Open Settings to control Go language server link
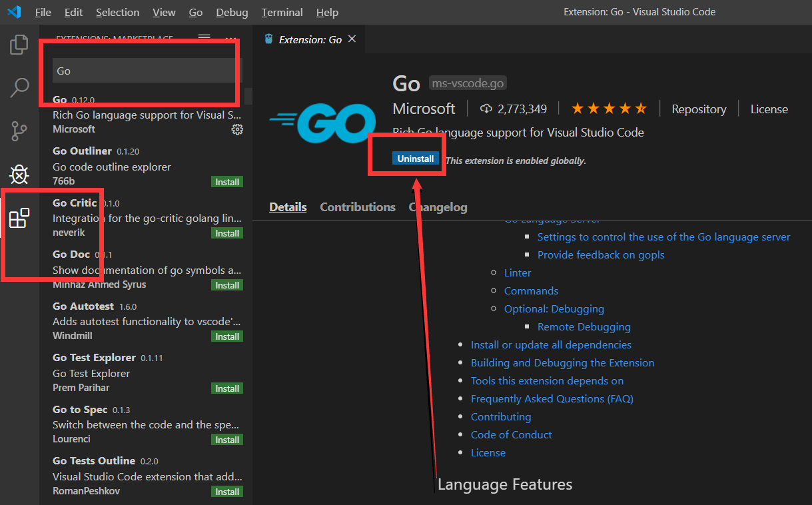Screen dimensions: 812x505 663,237
